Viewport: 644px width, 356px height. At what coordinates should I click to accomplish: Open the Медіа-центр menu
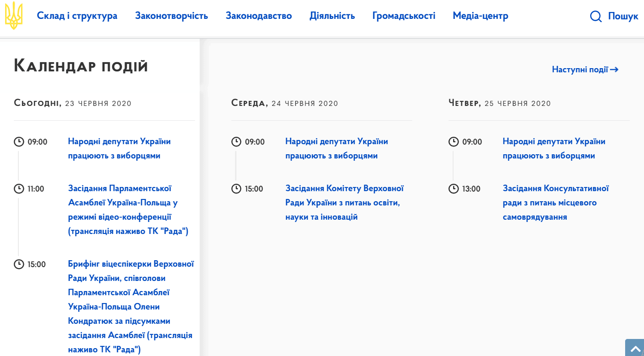pos(480,16)
